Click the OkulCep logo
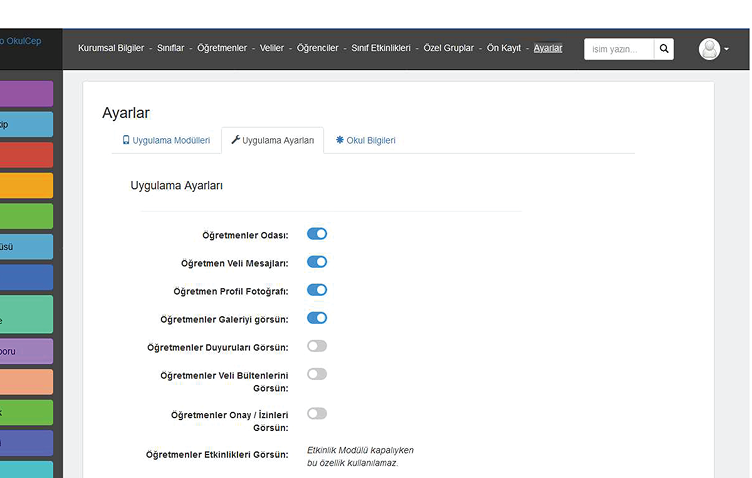 pos(21,41)
